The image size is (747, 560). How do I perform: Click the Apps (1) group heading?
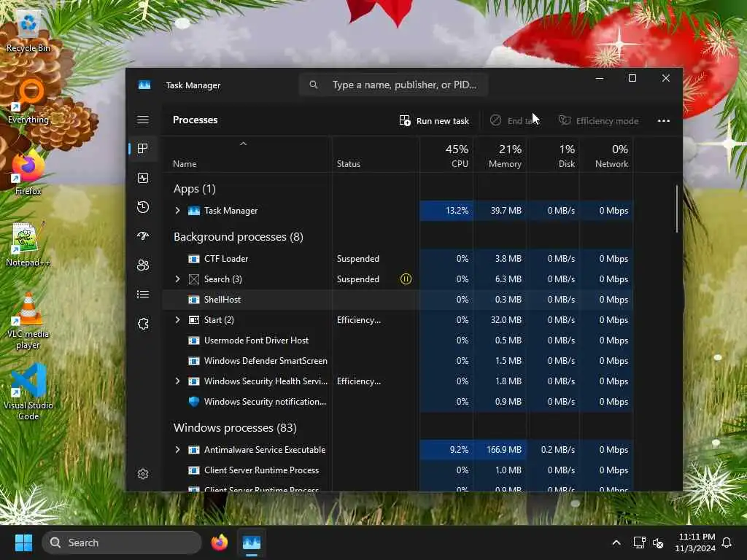(194, 189)
